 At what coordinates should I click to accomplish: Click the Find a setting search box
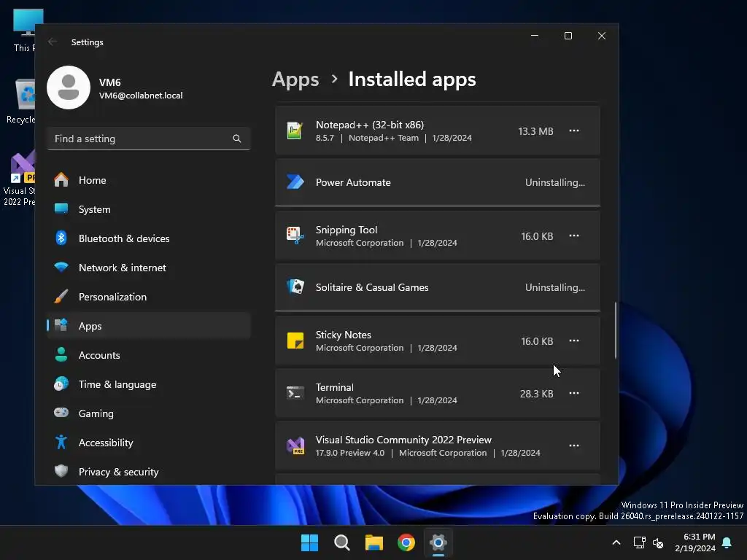coord(149,139)
